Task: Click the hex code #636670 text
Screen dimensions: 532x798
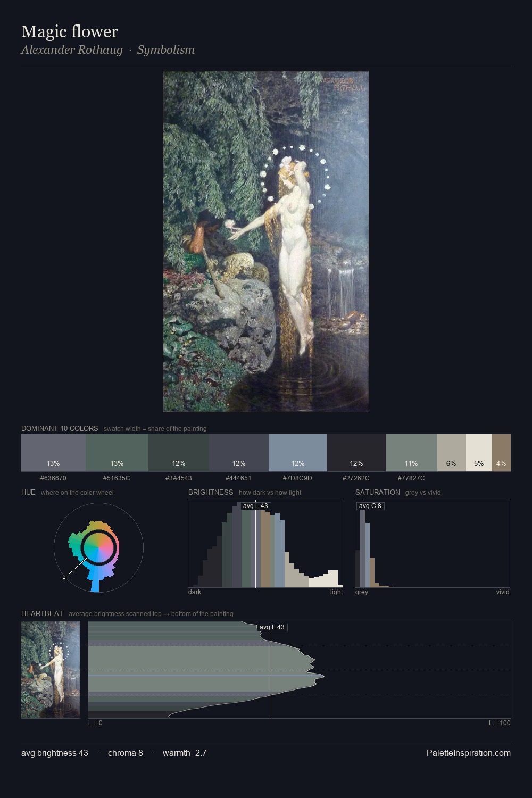Action: (x=53, y=478)
